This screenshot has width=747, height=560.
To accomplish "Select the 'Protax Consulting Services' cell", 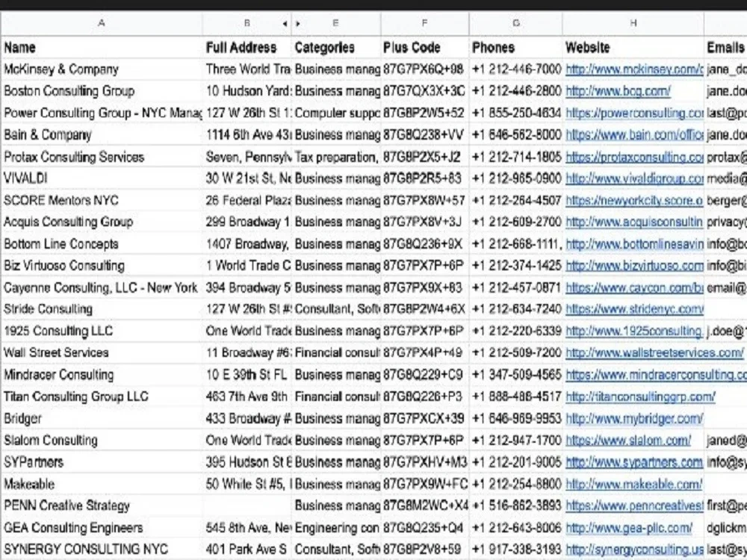I will coord(102,157).
